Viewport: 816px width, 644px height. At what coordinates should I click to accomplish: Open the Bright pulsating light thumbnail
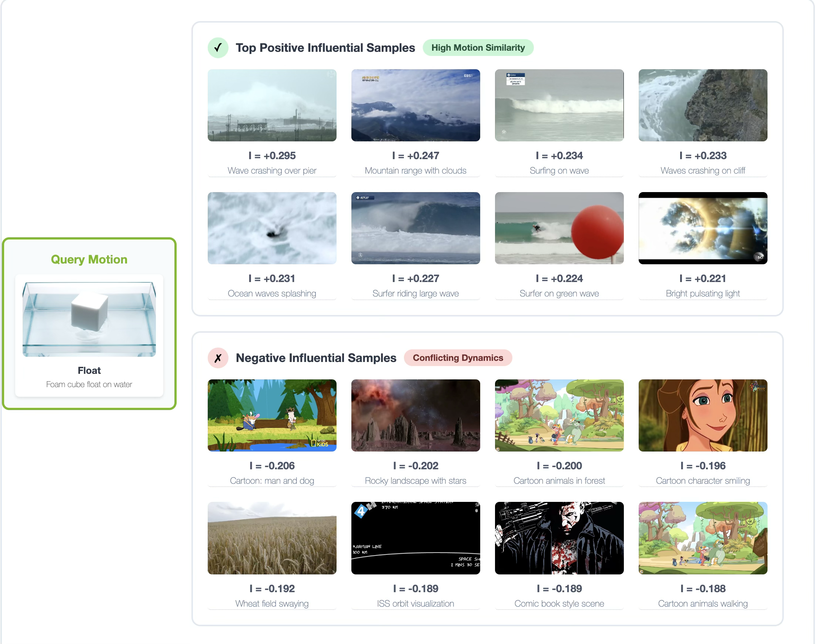pos(703,228)
